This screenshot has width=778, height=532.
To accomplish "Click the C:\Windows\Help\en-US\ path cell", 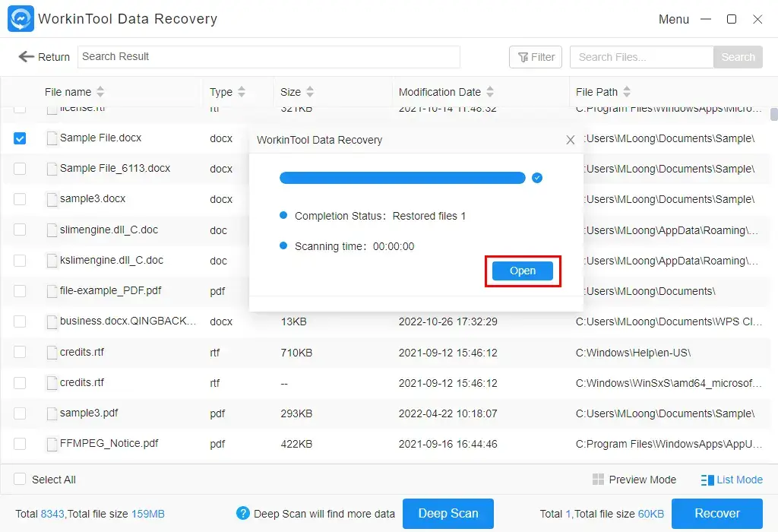I will click(x=633, y=353).
